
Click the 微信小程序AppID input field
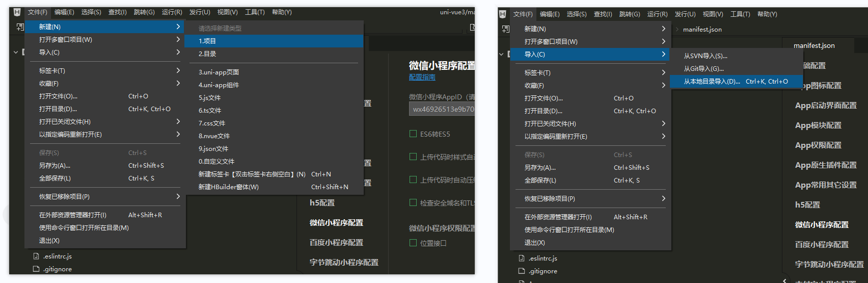point(442,109)
